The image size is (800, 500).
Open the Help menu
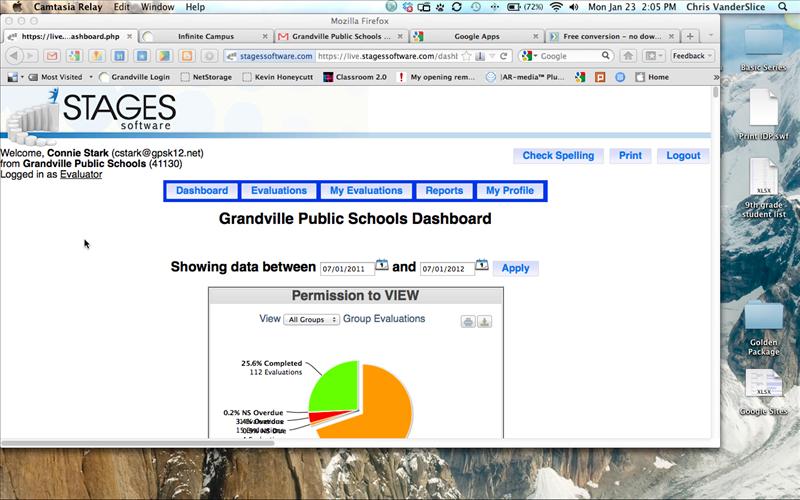pos(195,7)
